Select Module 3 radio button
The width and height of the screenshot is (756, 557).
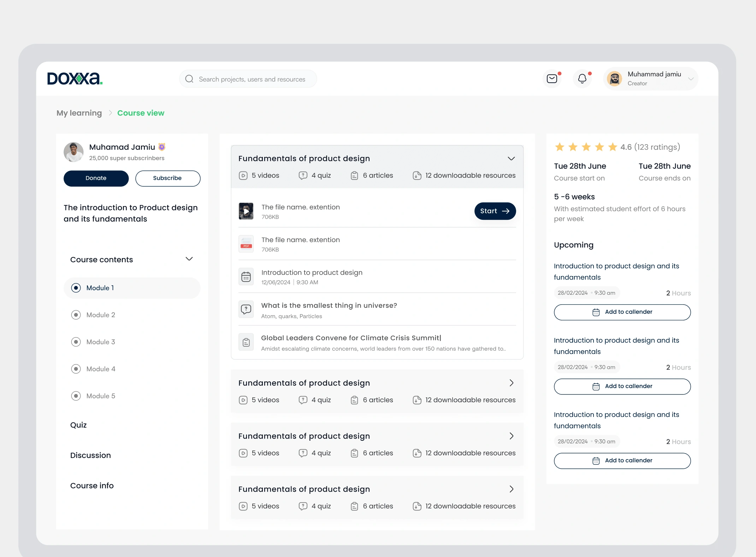click(x=76, y=342)
